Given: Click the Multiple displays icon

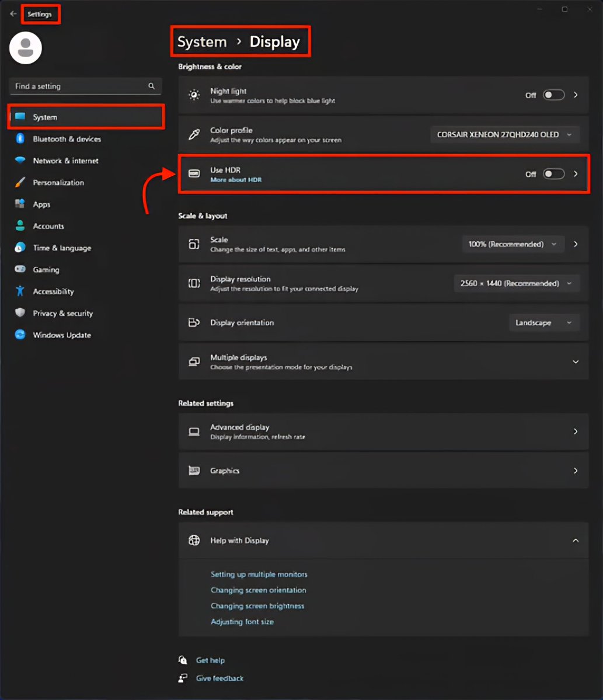Looking at the screenshot, I should pyautogui.click(x=194, y=361).
